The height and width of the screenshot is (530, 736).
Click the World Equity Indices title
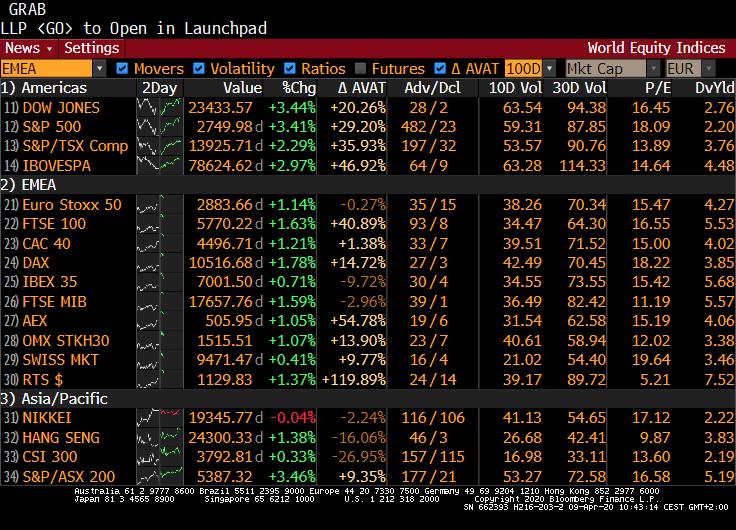pyautogui.click(x=656, y=48)
